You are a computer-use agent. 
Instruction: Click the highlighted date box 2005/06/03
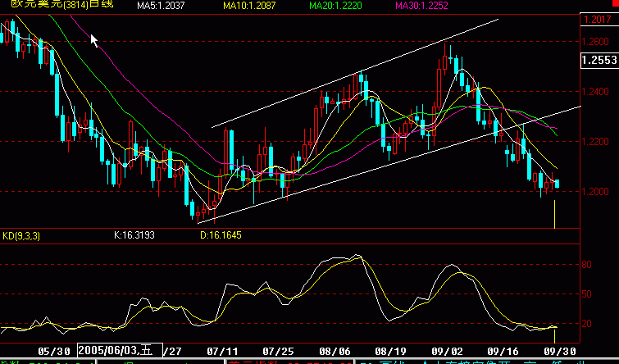coord(120,350)
